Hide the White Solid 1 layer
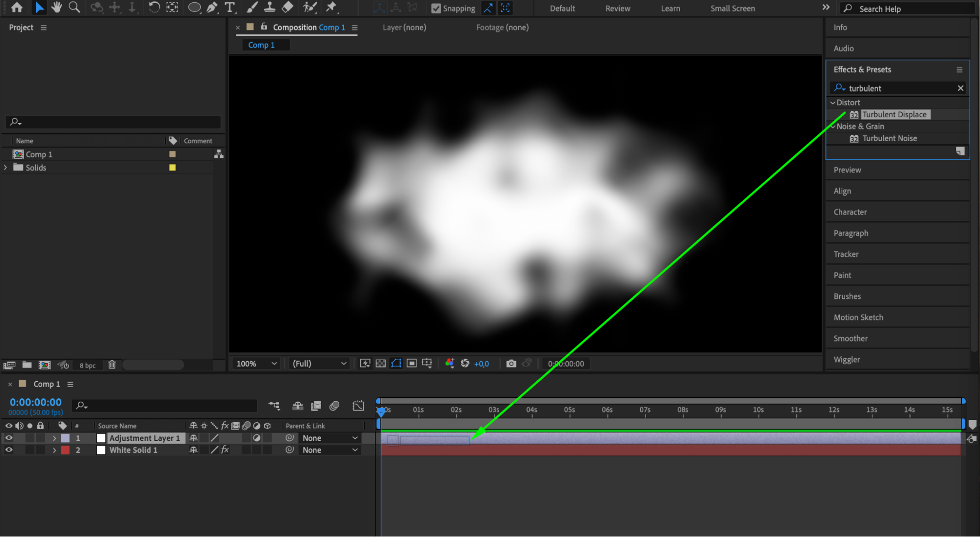The width and height of the screenshot is (980, 537). (x=9, y=450)
